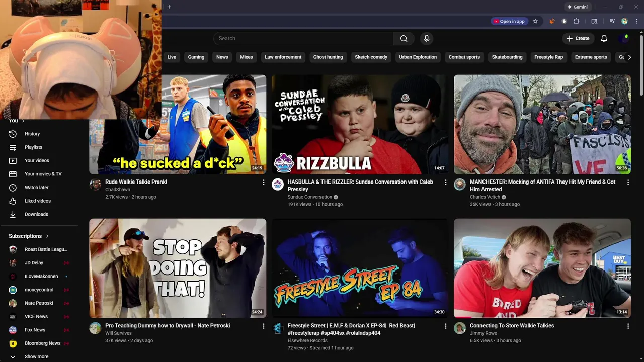Select the Skateboarding chip
The width and height of the screenshot is (644, 362).
(x=507, y=57)
